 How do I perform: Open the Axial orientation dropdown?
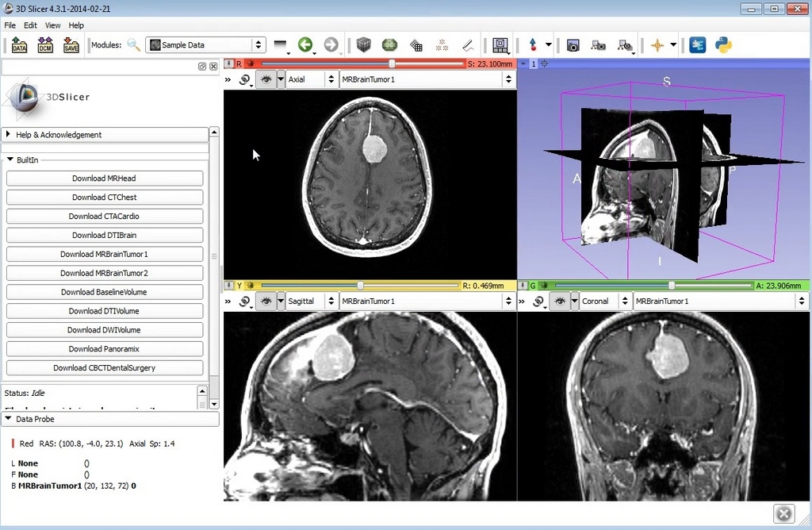[310, 79]
